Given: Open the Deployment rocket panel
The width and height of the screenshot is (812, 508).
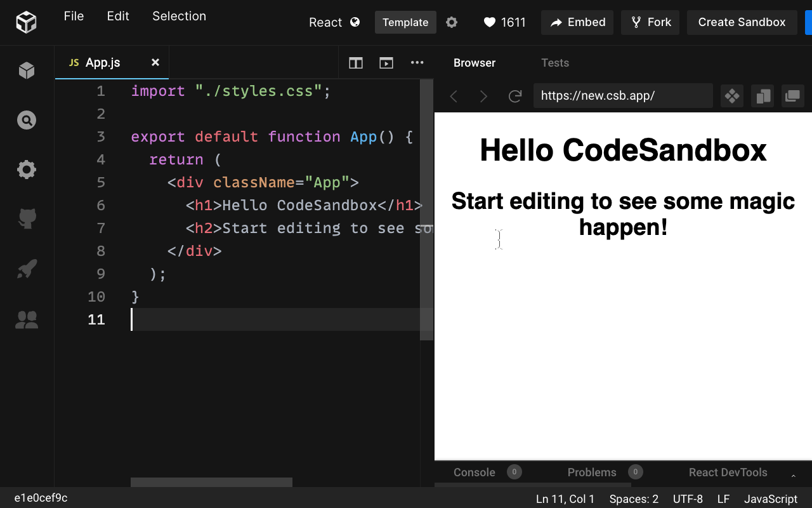Looking at the screenshot, I should [26, 269].
